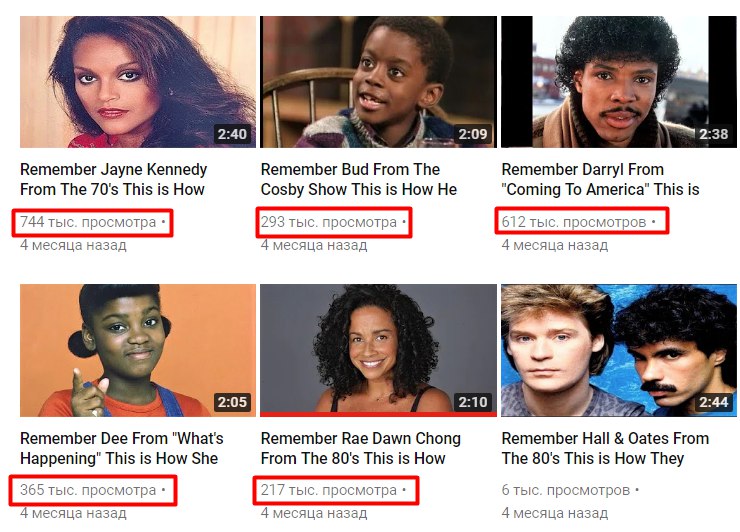Open the Hall & Oates video thumbnail
The image size is (740, 532).
tap(619, 350)
